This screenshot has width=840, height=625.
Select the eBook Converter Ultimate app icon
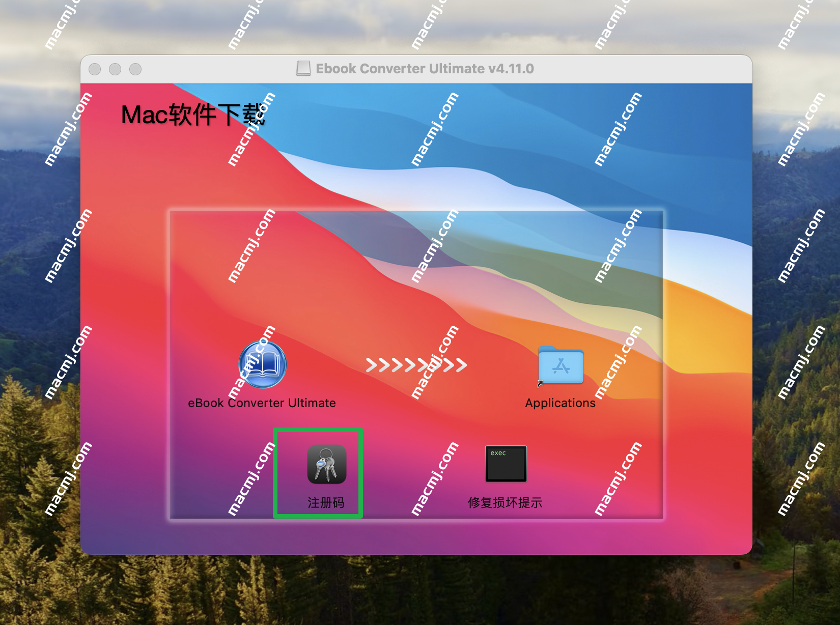[262, 364]
